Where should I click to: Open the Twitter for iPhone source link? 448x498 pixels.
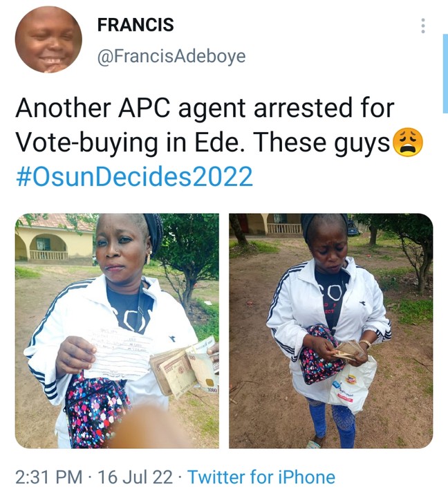point(261,477)
